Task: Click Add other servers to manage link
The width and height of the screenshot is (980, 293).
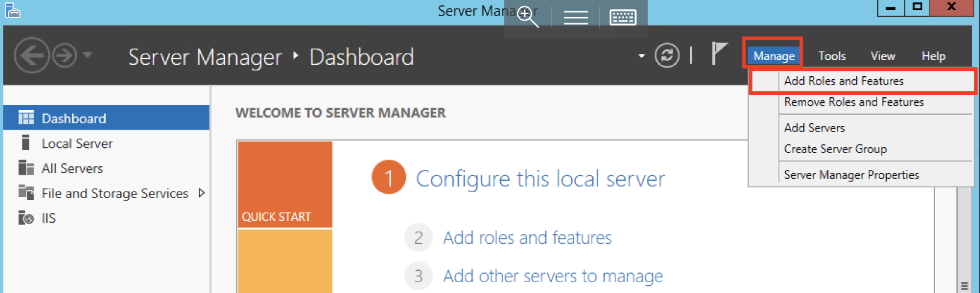Action: [553, 276]
